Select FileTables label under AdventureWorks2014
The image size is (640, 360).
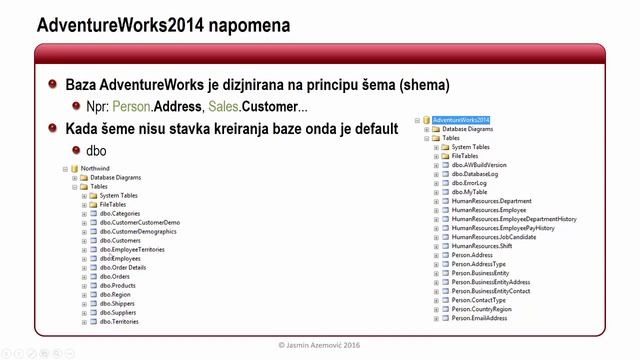pos(464,156)
